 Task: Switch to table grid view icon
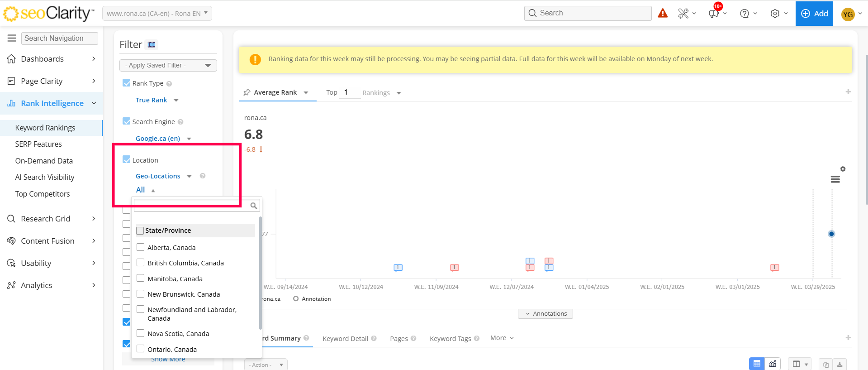(x=757, y=364)
